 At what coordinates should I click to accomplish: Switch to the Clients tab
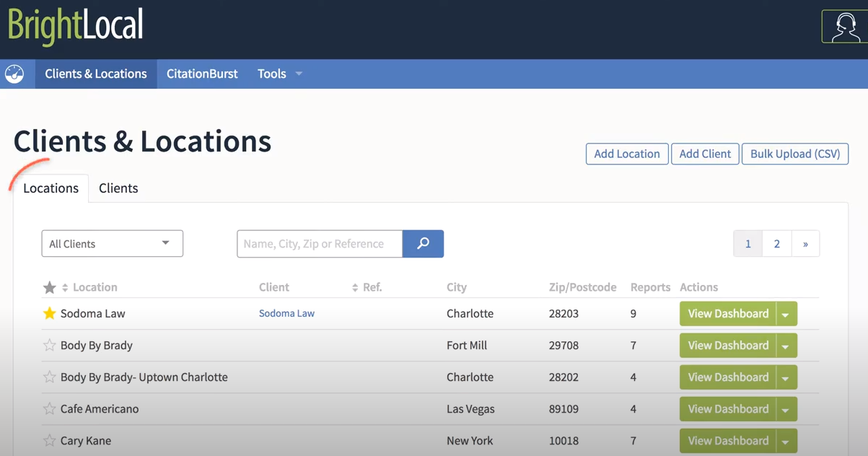(x=118, y=188)
